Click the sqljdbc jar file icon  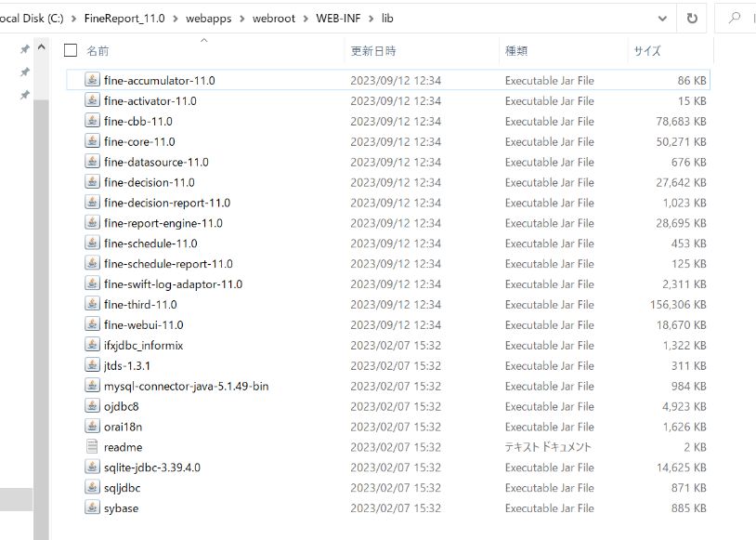[x=92, y=487]
